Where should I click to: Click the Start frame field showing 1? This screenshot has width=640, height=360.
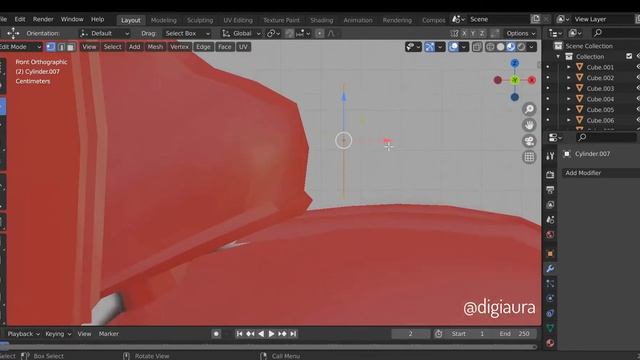click(x=467, y=334)
